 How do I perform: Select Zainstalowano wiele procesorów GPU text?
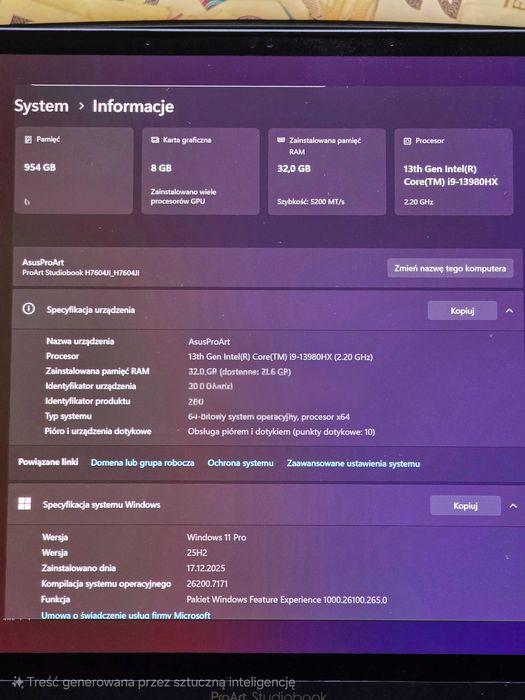(x=183, y=196)
